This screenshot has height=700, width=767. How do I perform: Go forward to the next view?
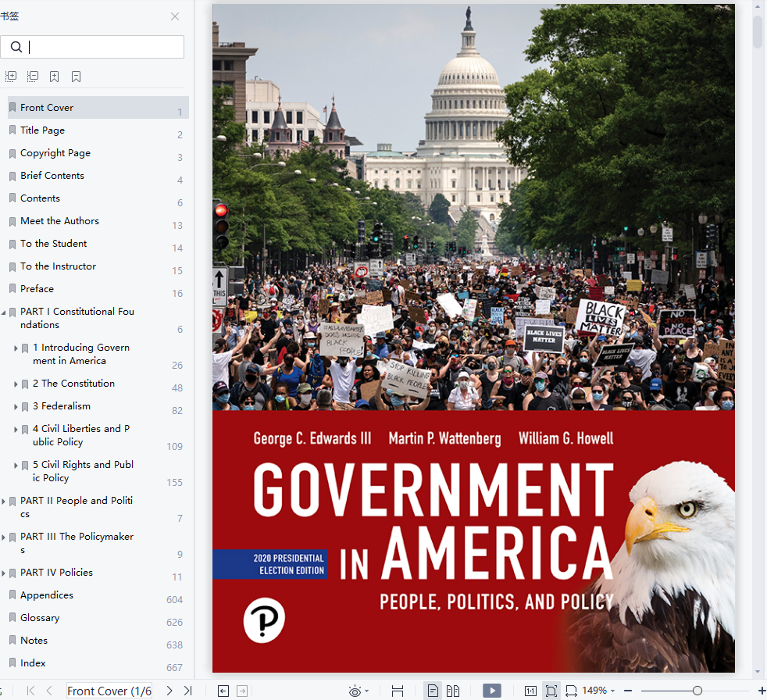pos(242,691)
